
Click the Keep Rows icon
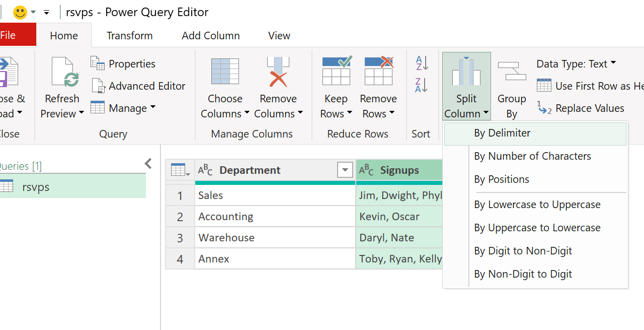(336, 71)
